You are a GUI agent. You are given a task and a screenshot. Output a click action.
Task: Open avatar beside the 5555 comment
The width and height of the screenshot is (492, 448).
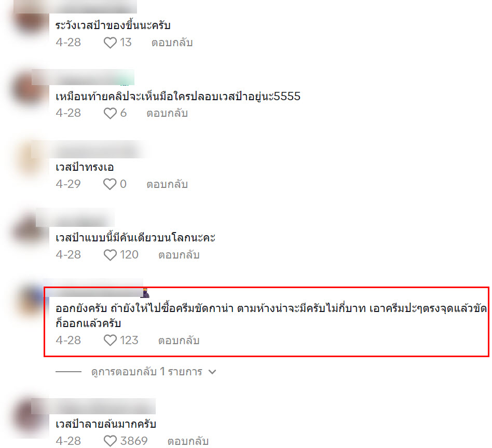(x=31, y=89)
